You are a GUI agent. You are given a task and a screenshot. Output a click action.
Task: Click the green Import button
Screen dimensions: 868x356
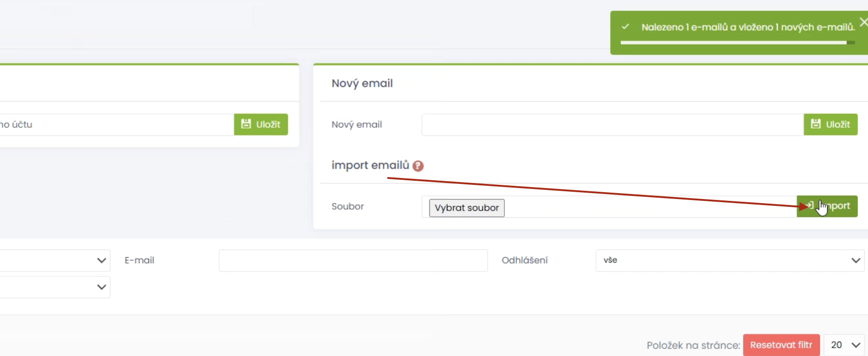[x=827, y=206]
